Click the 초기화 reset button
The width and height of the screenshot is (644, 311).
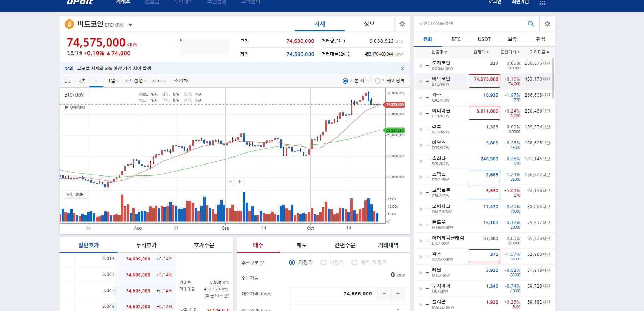(181, 81)
